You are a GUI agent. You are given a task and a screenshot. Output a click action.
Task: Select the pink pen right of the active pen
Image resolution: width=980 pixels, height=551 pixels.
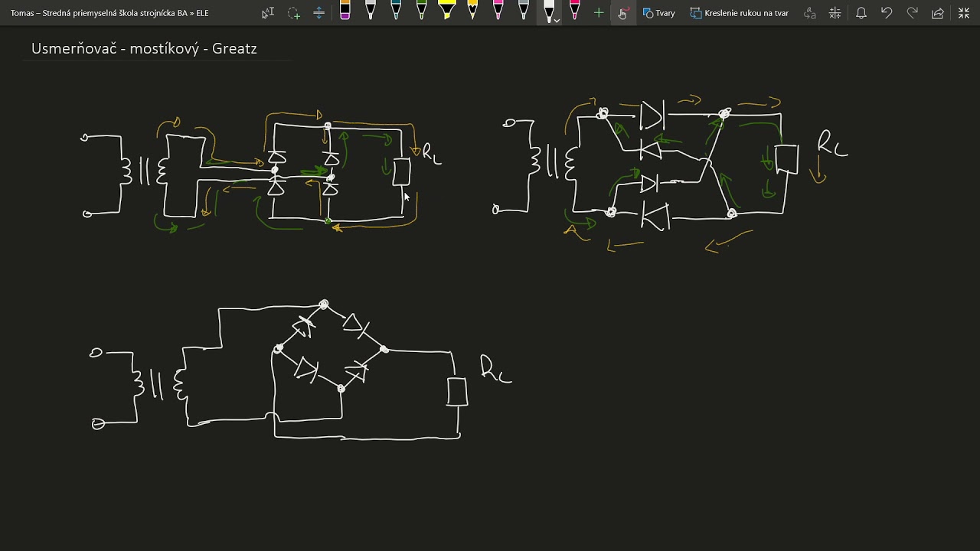coord(574,10)
